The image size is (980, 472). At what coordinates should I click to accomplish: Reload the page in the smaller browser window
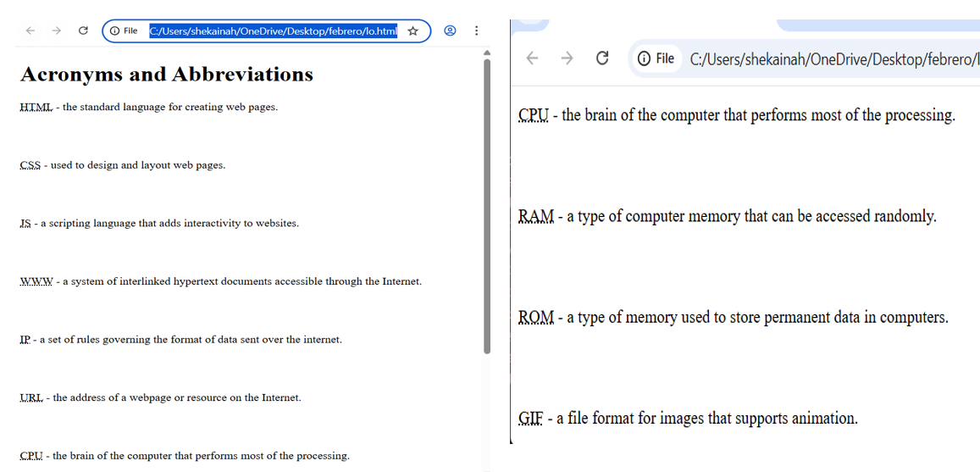pos(83,31)
